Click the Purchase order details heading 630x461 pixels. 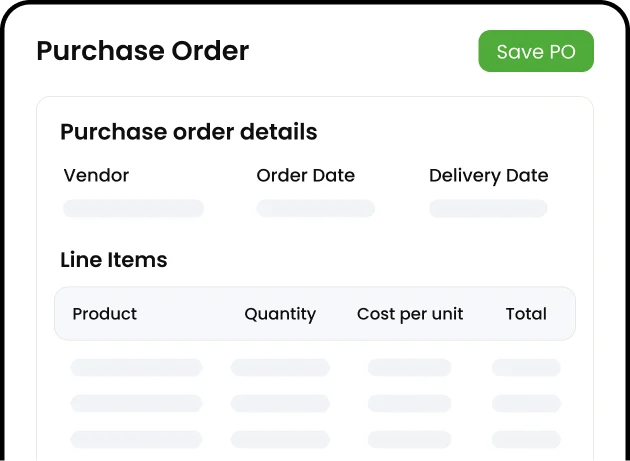coord(189,132)
